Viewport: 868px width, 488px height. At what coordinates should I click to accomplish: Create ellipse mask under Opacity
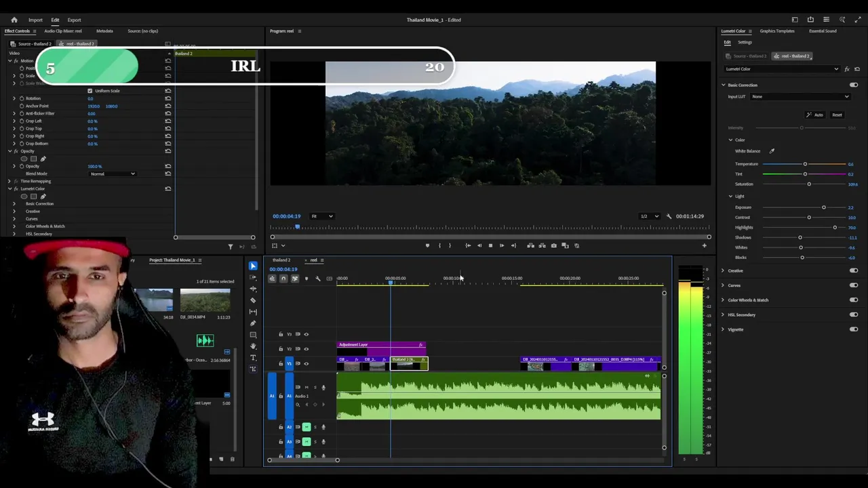pos(24,159)
